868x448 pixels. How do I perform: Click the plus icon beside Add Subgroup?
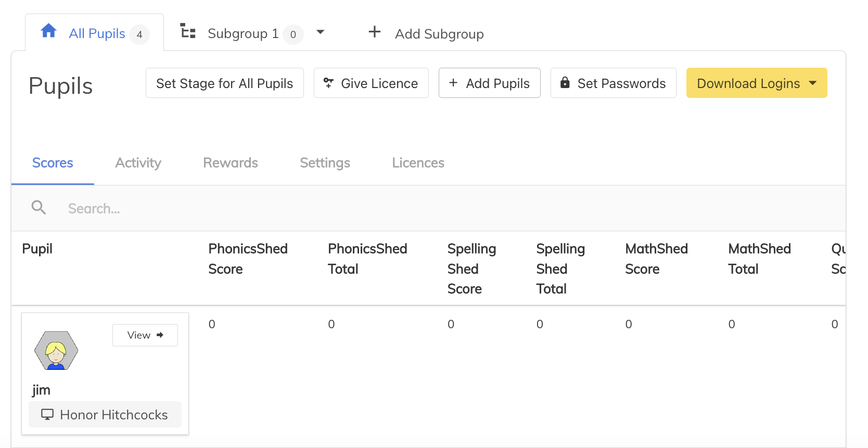pyautogui.click(x=375, y=32)
